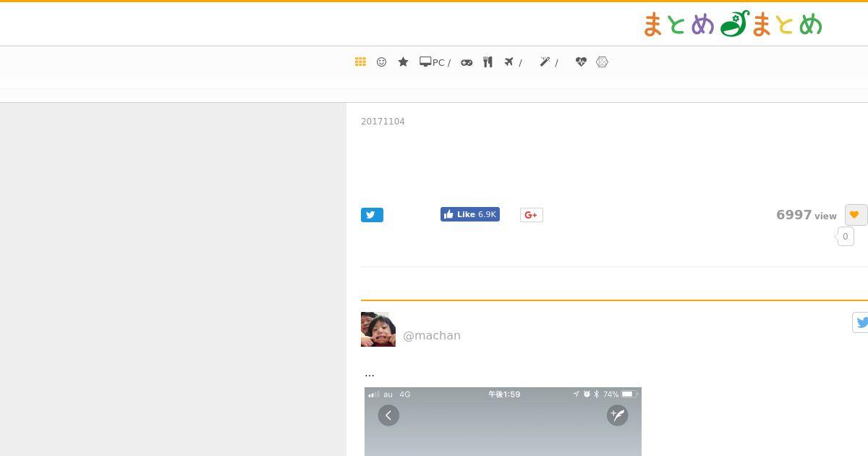The height and width of the screenshot is (456, 868).
Task: Open the @machan username link
Action: click(432, 336)
